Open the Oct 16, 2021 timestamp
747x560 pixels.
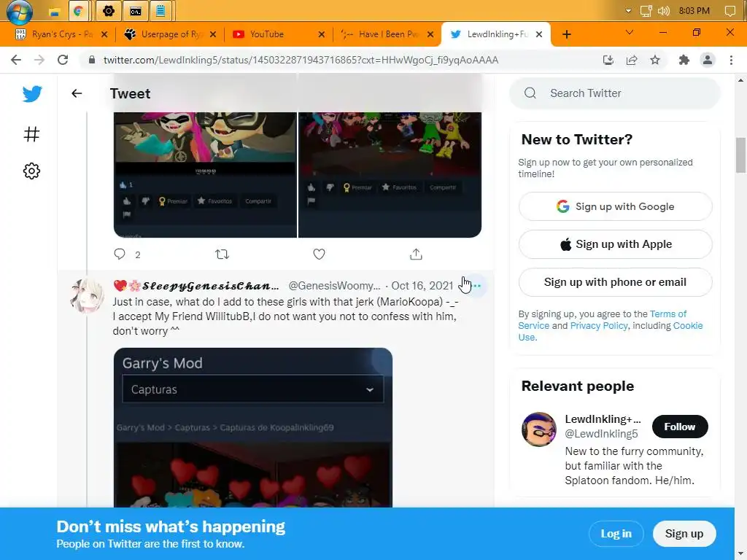[422, 286]
